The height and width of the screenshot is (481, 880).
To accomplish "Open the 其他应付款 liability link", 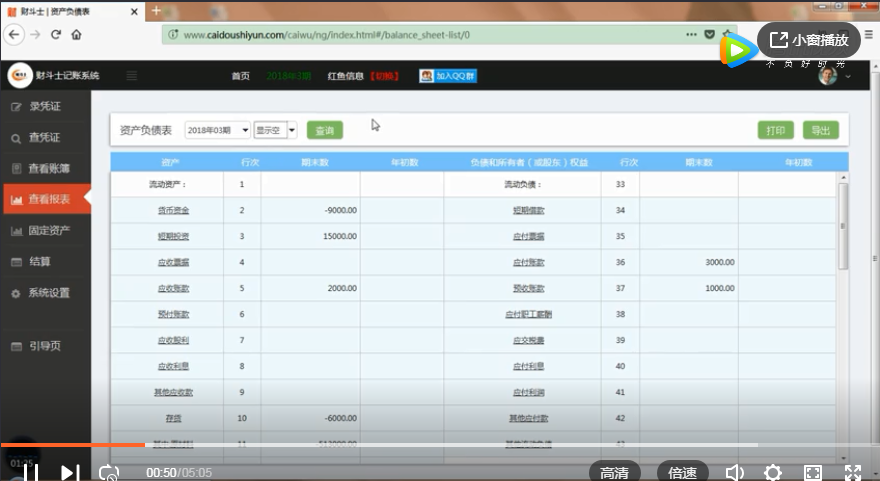I will 529,418.
